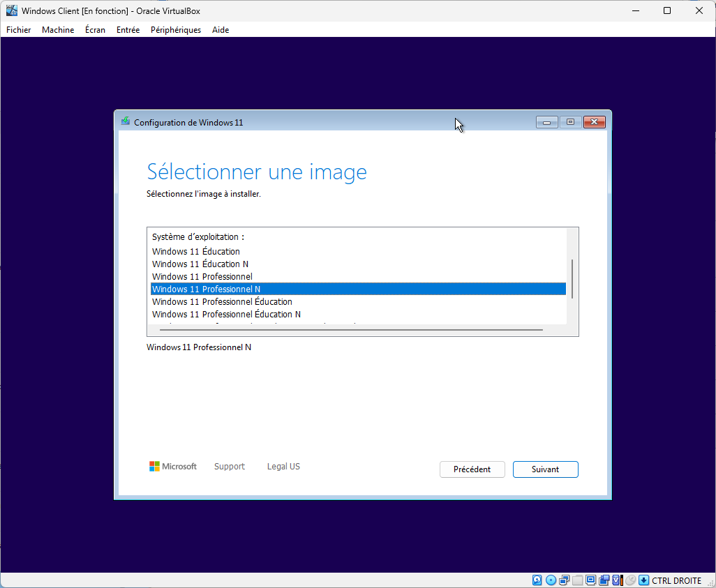Open the Aide menu
The image size is (716, 588).
221,30
